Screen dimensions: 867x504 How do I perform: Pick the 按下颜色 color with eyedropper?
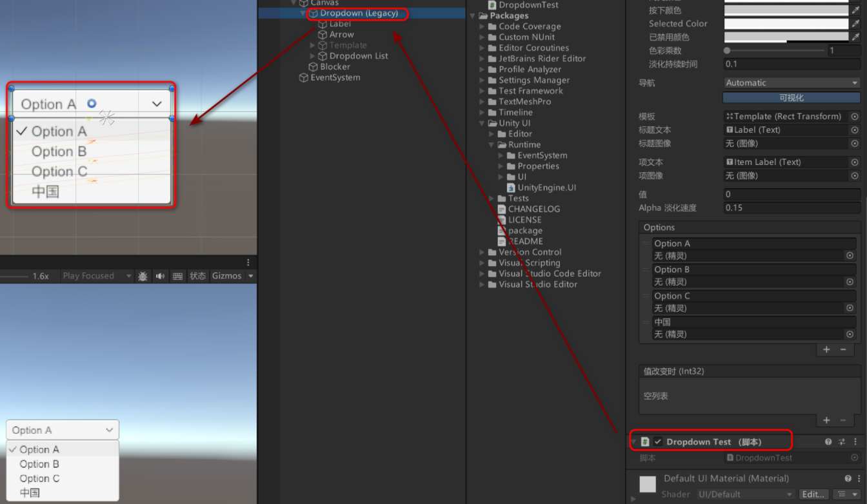point(855,10)
